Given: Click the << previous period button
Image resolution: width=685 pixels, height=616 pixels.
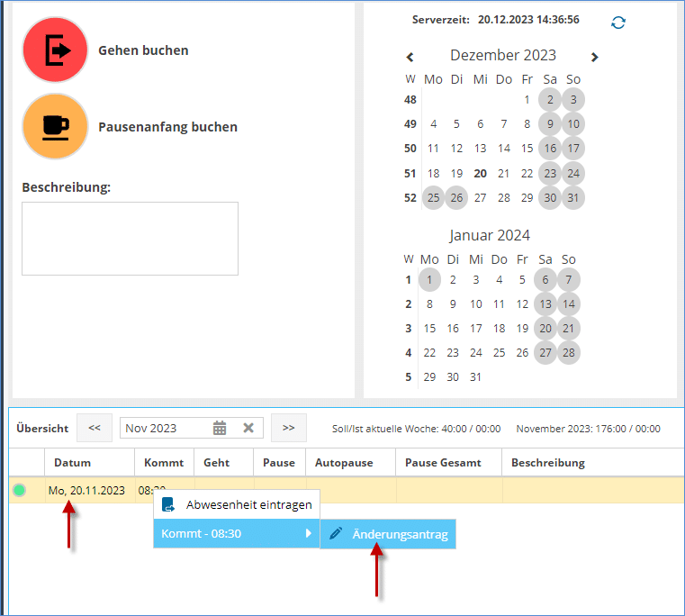Looking at the screenshot, I should pyautogui.click(x=95, y=428).
